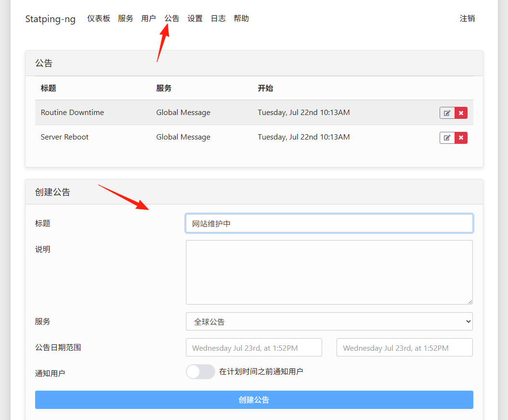The width and height of the screenshot is (508, 420).
Task: Open 设置 from the top menu
Action: coord(195,18)
